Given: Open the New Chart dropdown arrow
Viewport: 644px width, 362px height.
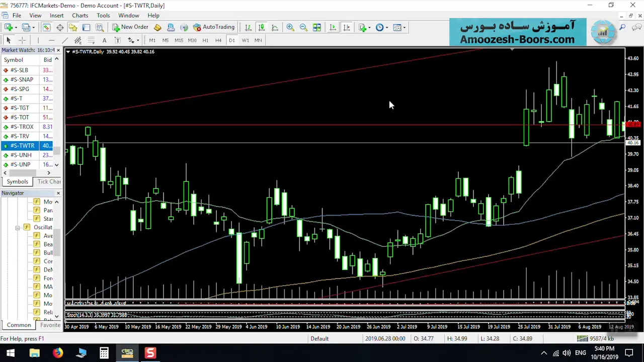Looking at the screenshot, I should (16, 28).
